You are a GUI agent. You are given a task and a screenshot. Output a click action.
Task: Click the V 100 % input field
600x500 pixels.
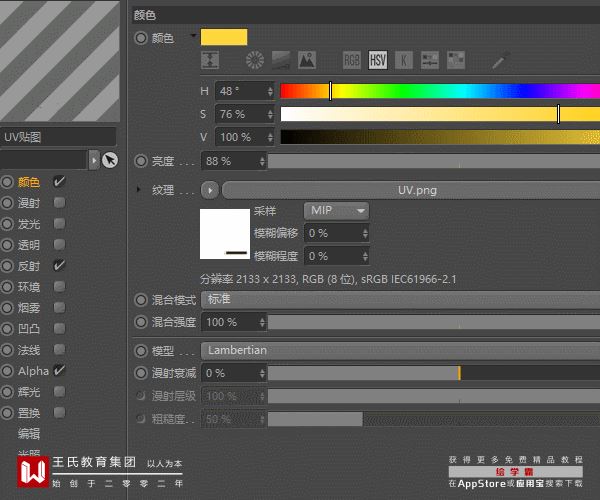point(245,137)
